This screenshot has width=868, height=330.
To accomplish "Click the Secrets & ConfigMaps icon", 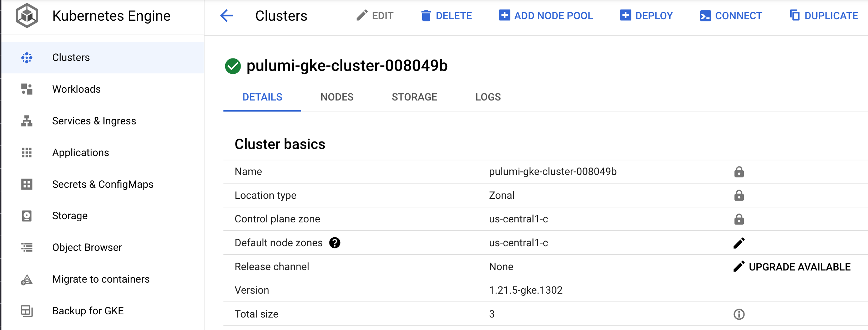I will coord(27,184).
